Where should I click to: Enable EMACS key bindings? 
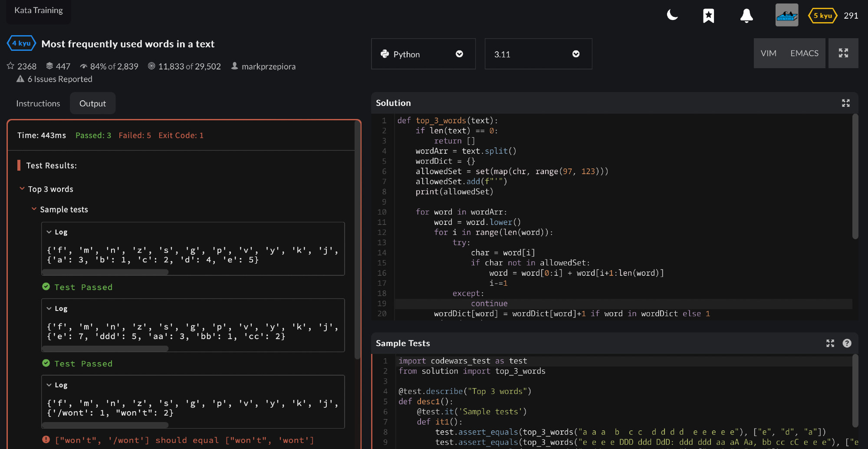click(804, 53)
